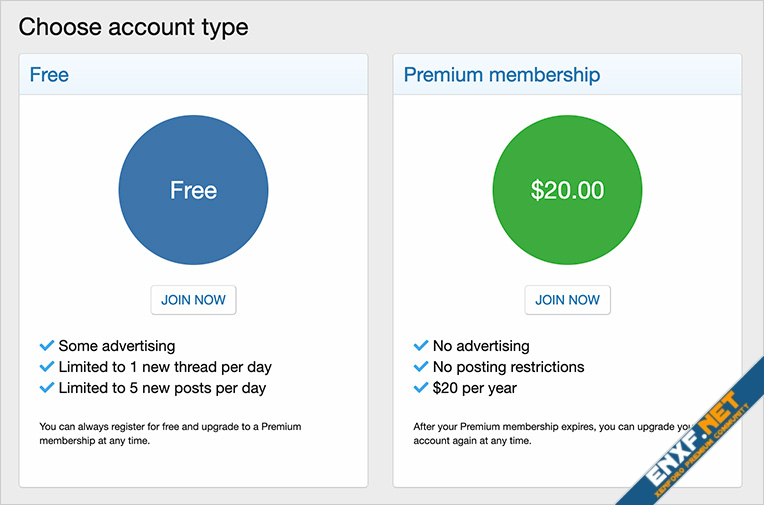
Task: Click the No advertising feature text
Action: tap(481, 346)
